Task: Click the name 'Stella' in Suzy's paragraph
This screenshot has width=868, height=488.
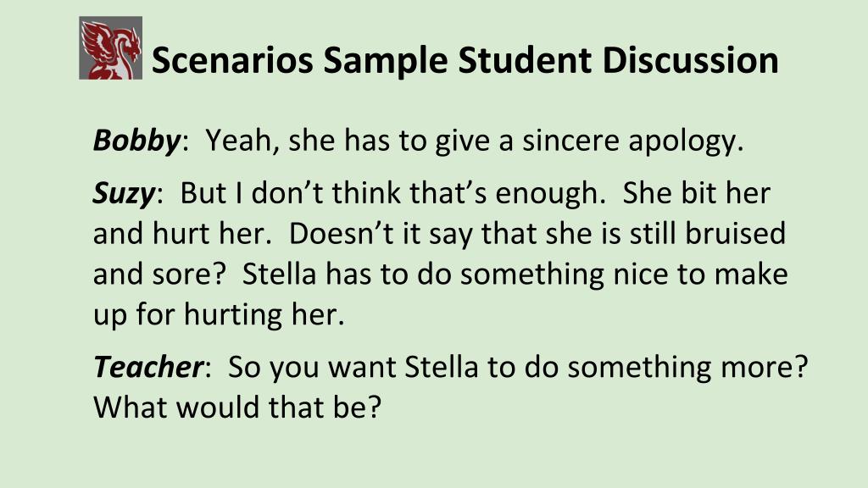Action: coord(280,274)
